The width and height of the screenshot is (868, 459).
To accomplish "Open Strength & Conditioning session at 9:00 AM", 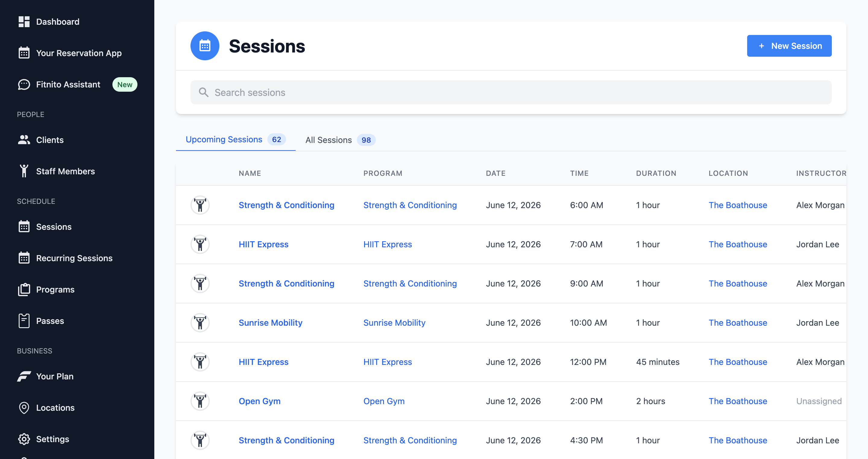I will tap(286, 283).
